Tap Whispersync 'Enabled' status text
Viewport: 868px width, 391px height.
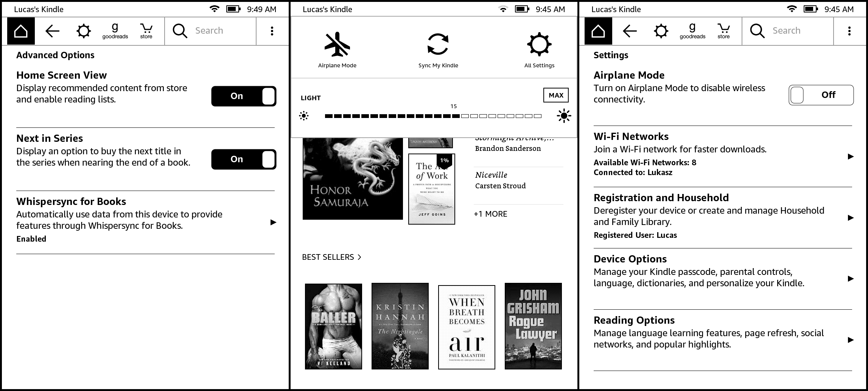pos(31,239)
